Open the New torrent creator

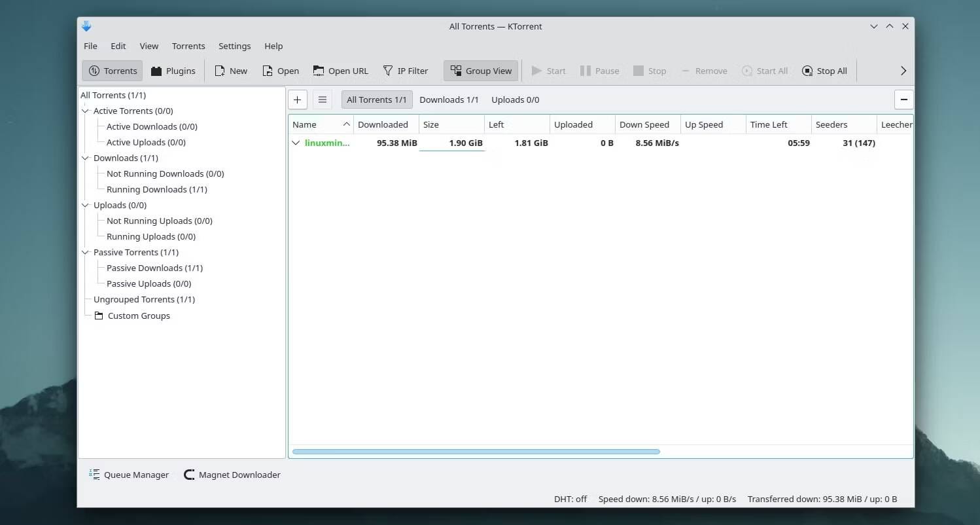click(230, 70)
